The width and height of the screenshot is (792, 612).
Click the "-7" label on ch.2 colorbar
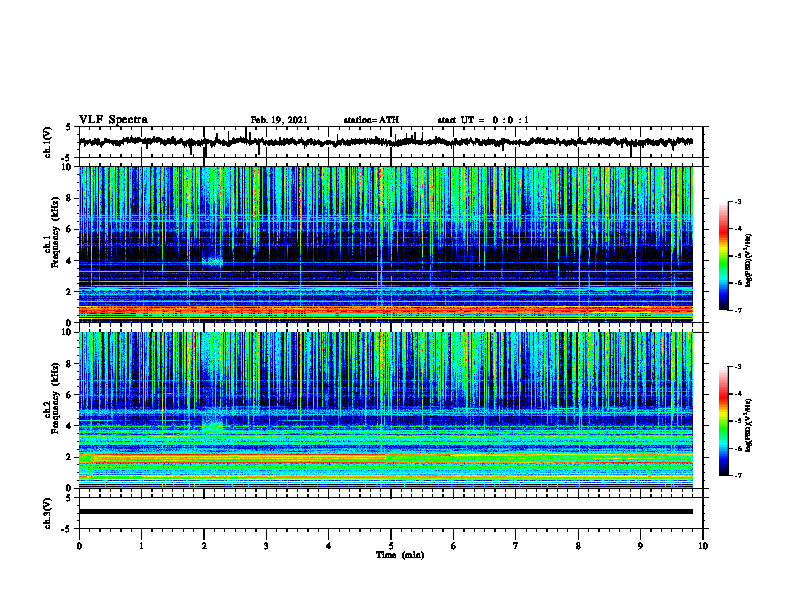click(737, 476)
